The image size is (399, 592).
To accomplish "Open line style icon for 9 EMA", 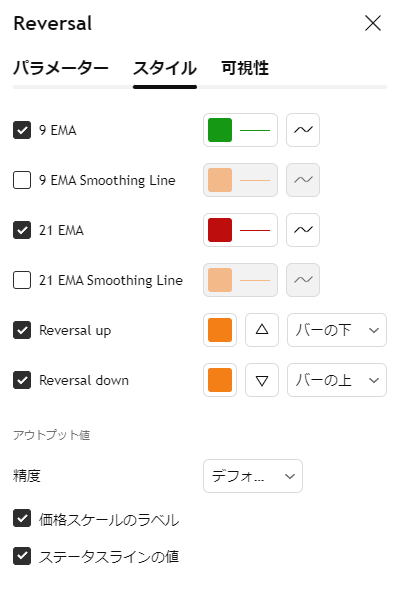I will (303, 130).
